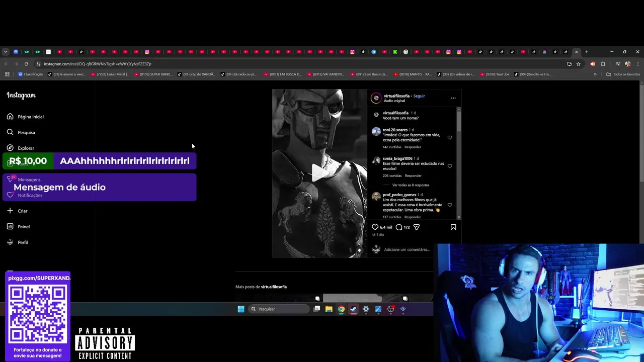The image size is (644, 362).
Task: Open virtualfilosofia in Mais posts heading
Action: [x=274, y=287]
